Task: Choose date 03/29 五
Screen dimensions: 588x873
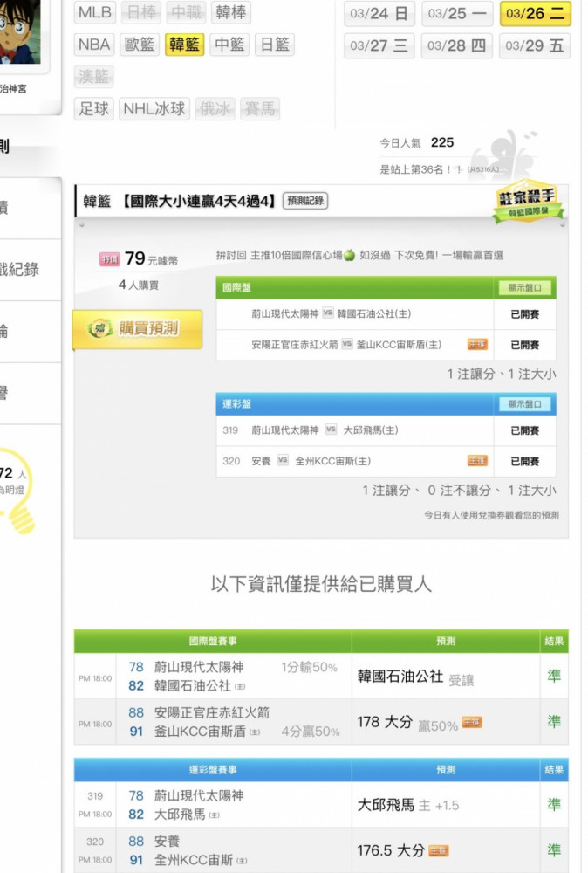Action: click(x=535, y=45)
